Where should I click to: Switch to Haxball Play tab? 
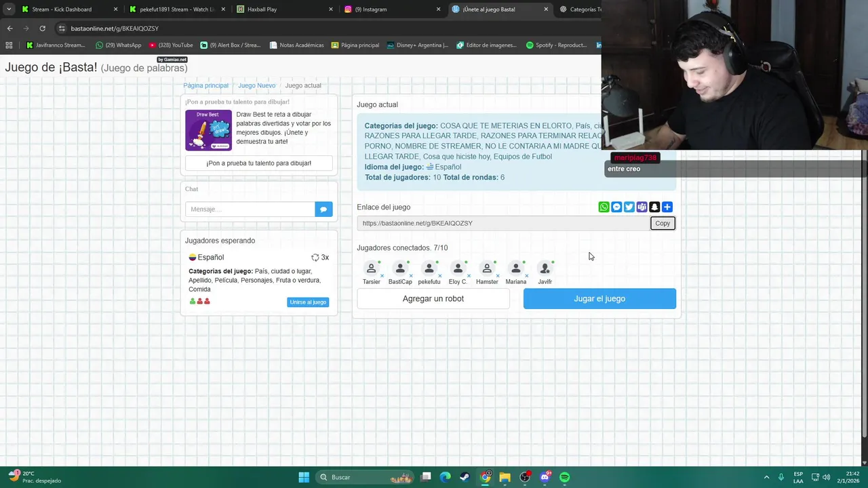point(283,9)
